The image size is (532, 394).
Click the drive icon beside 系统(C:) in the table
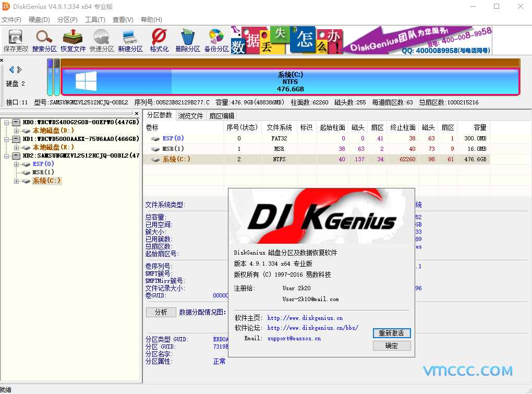(x=155, y=160)
